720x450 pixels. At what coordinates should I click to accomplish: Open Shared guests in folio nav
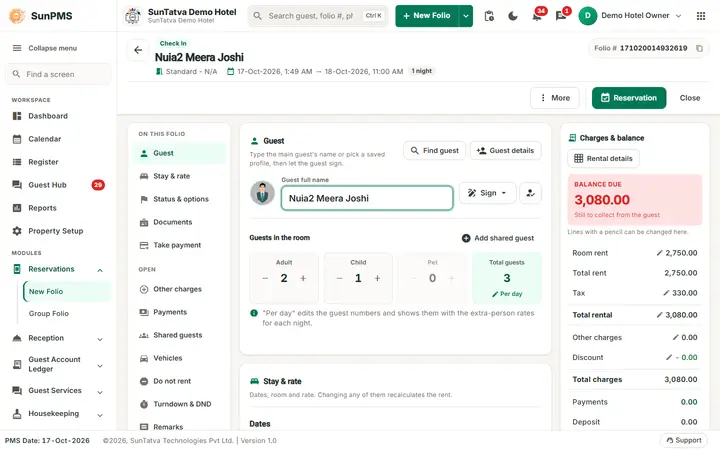180,335
